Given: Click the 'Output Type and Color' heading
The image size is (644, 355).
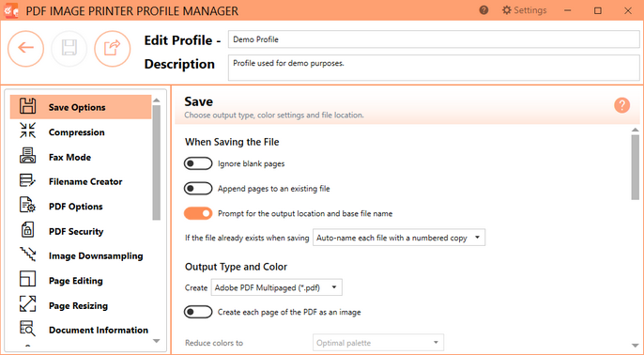Looking at the screenshot, I should tap(237, 267).
